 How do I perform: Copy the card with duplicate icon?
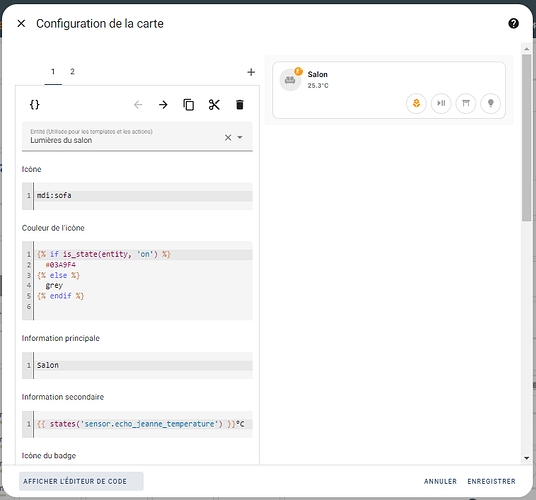pyautogui.click(x=188, y=105)
